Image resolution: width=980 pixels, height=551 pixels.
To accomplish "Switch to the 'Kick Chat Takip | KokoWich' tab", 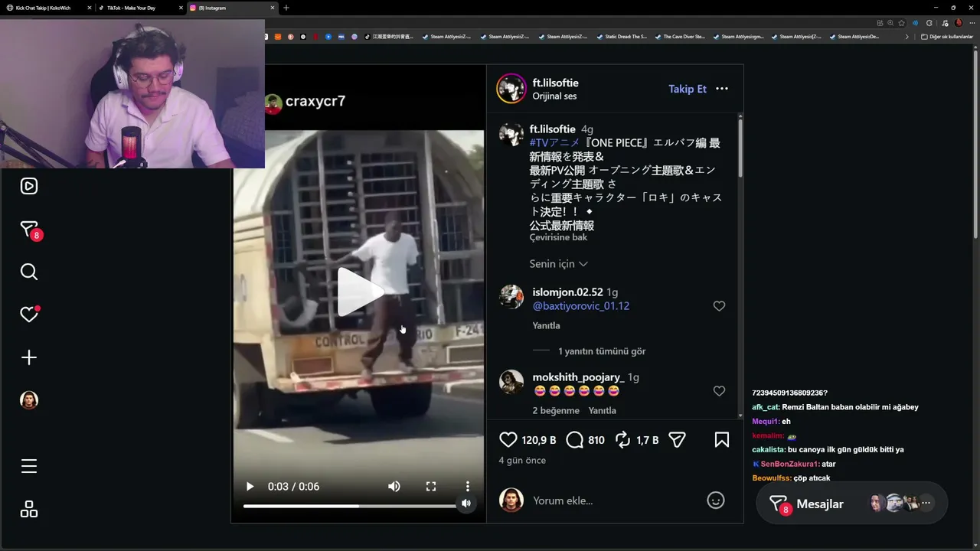I will (x=46, y=8).
